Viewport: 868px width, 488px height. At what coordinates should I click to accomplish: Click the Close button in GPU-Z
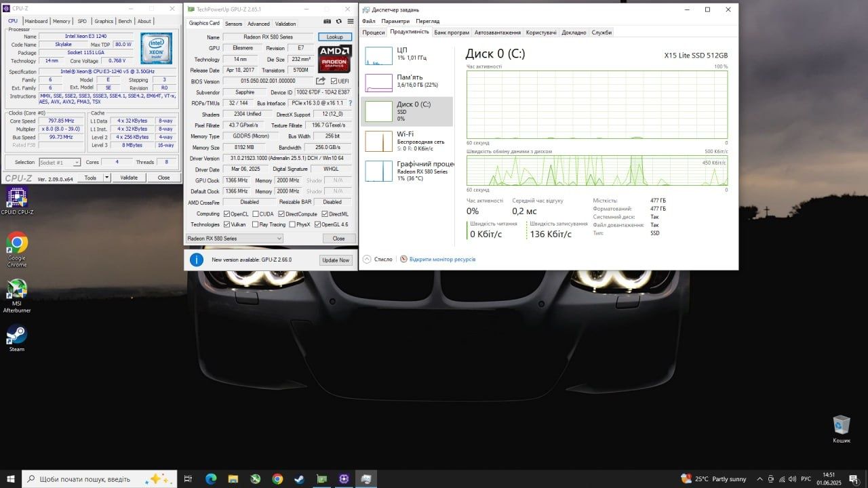point(338,239)
